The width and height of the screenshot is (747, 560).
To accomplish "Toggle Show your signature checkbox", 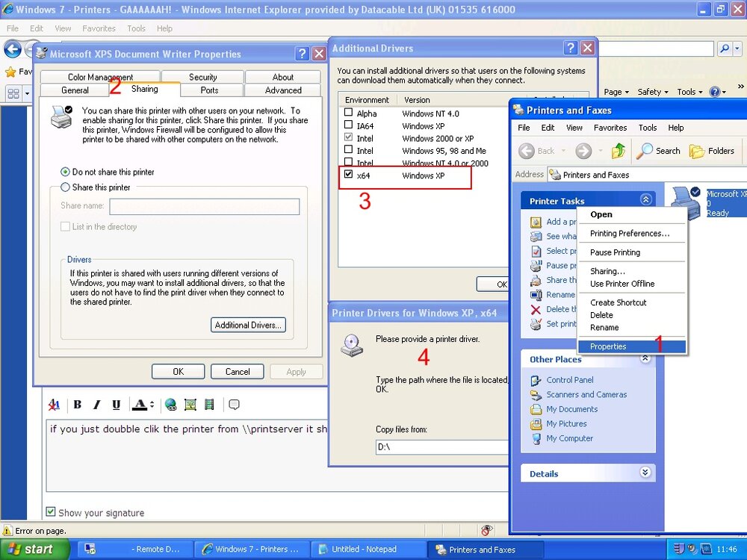I will coord(51,512).
